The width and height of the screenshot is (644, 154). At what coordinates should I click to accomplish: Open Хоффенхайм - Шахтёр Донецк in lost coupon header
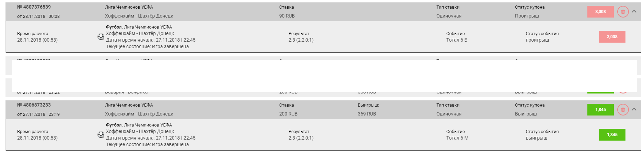[x=139, y=16]
